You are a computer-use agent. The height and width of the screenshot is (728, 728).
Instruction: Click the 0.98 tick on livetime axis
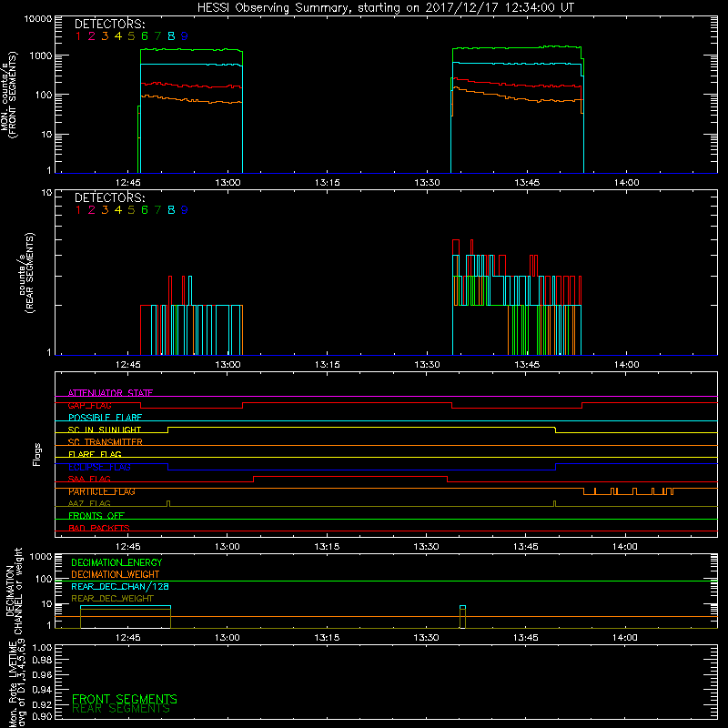(42, 661)
